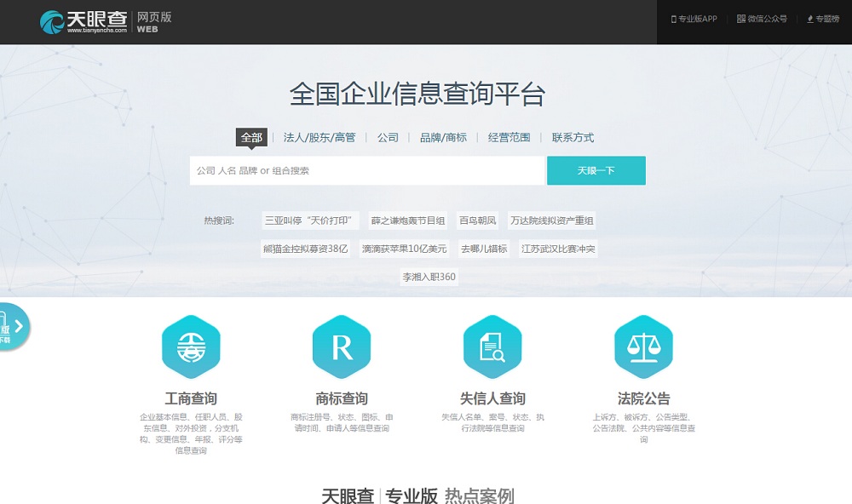
Task: Select the 全部 search tab
Action: coord(251,137)
